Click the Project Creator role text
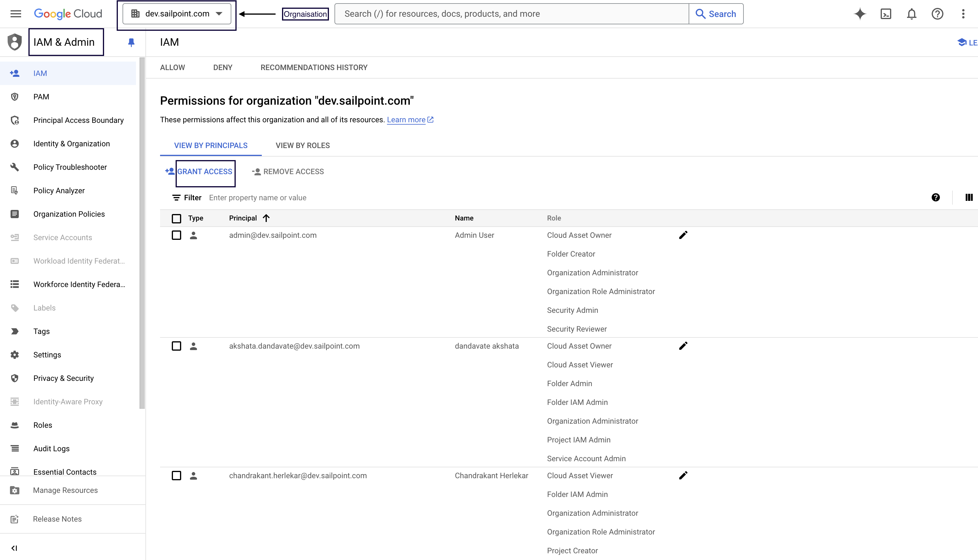 [572, 550]
